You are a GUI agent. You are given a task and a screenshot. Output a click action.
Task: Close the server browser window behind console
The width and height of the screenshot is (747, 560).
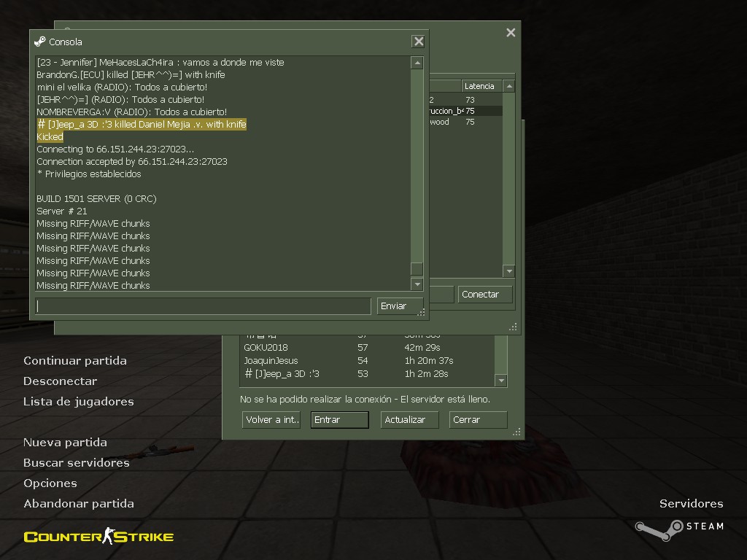[511, 32]
